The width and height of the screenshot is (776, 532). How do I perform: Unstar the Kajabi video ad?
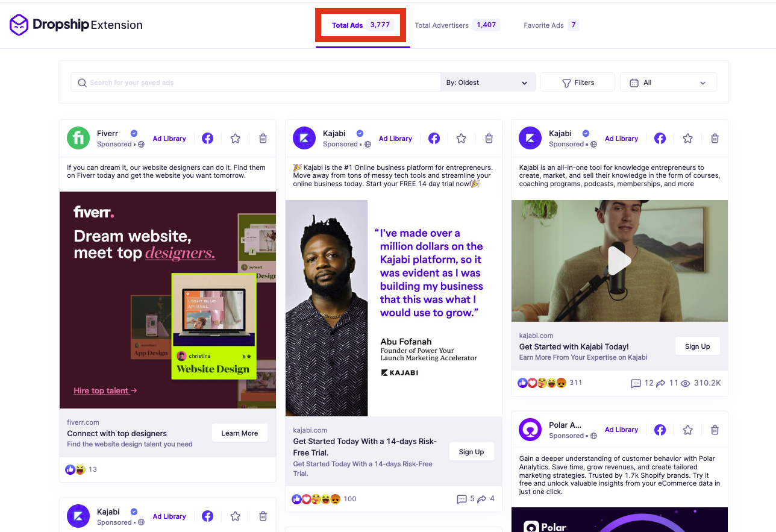[687, 138]
